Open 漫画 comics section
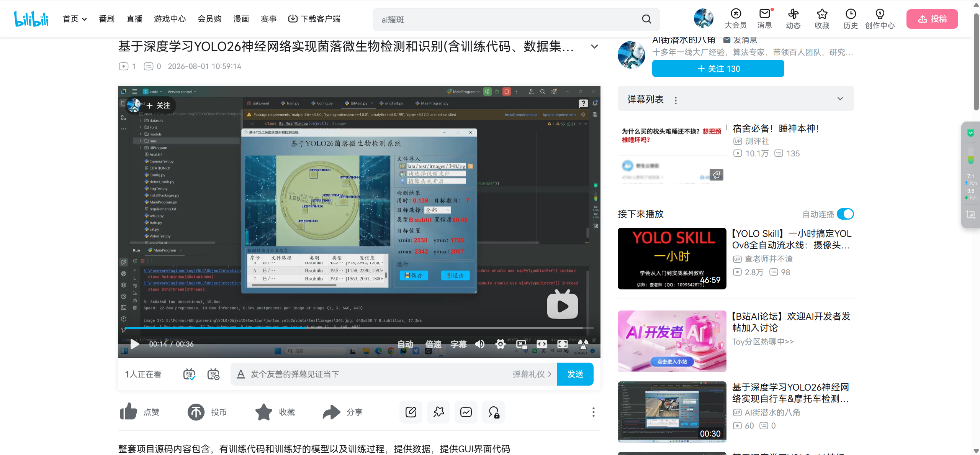Image resolution: width=980 pixels, height=455 pixels. tap(241, 19)
